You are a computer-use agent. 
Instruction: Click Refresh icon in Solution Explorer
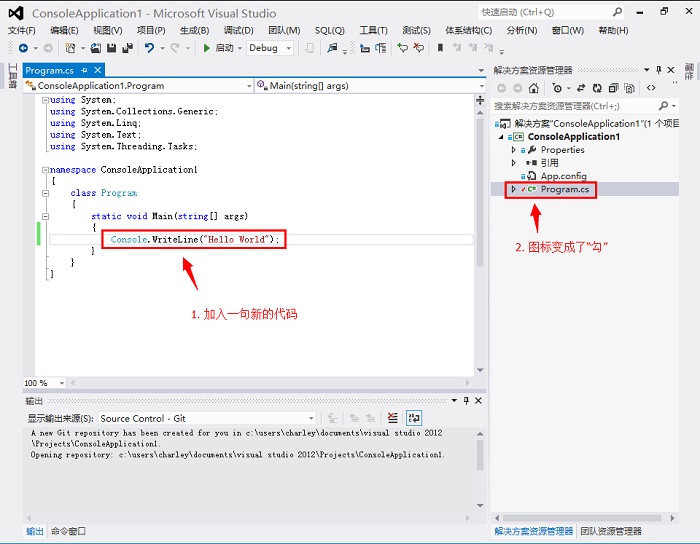click(597, 88)
